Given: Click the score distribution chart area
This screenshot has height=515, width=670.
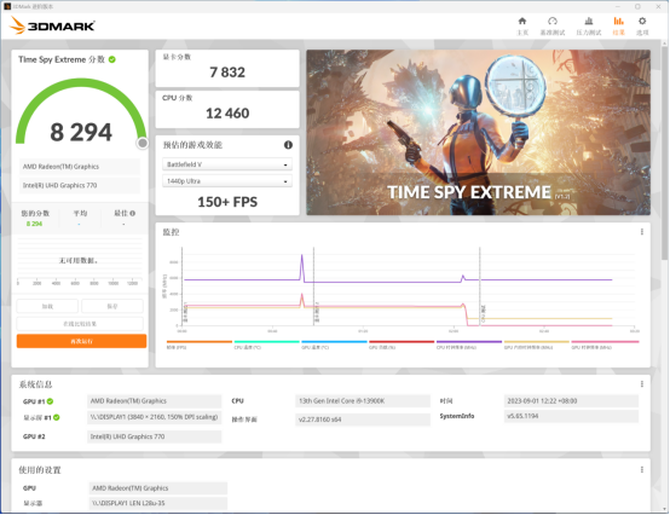Looking at the screenshot, I should tap(80, 261).
